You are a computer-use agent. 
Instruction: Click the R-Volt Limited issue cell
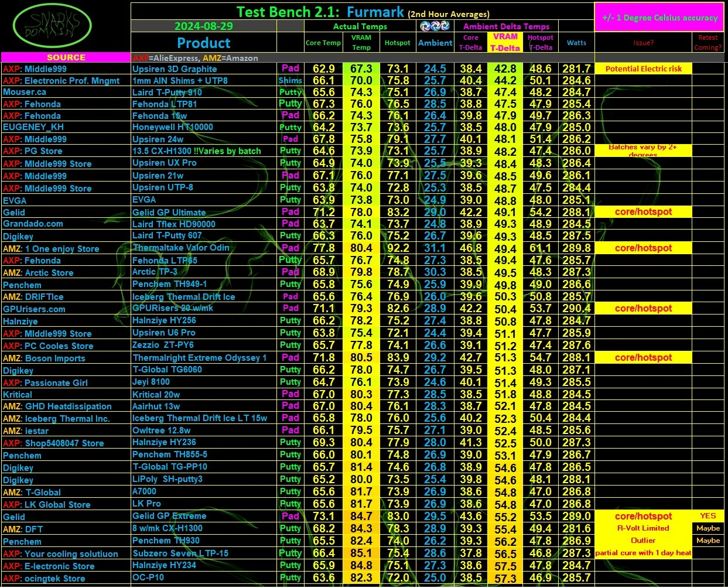(x=643, y=528)
